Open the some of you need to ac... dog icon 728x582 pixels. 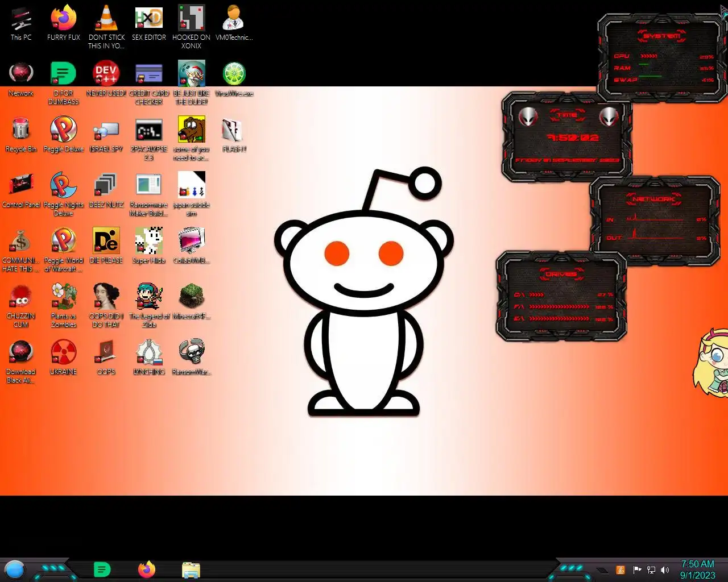click(x=192, y=139)
